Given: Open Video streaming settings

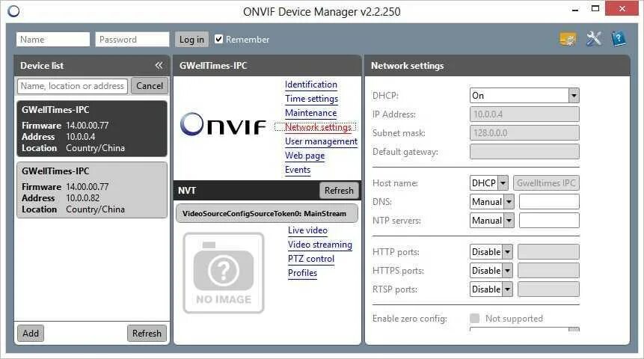Looking at the screenshot, I should (320, 245).
